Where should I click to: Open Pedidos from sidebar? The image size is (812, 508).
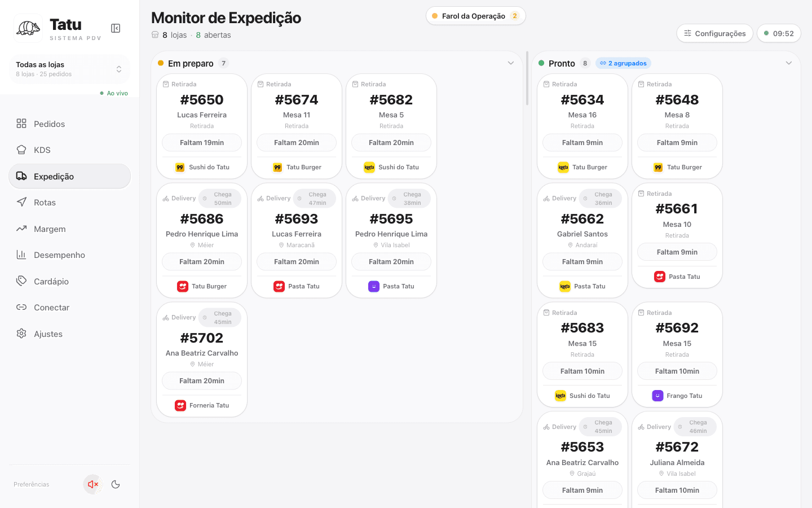(69, 124)
